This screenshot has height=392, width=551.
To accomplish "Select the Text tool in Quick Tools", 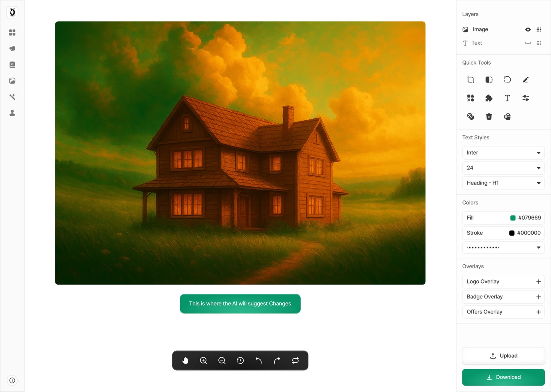I will click(507, 98).
